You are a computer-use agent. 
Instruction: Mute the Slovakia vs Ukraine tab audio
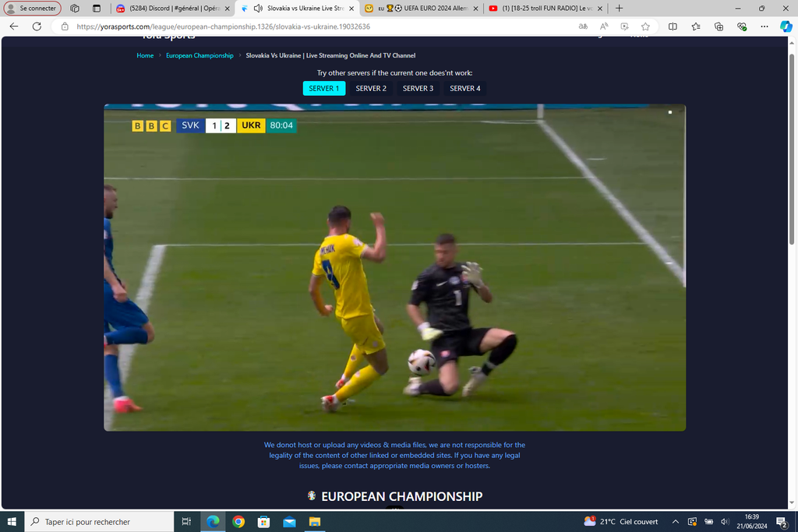click(x=259, y=8)
